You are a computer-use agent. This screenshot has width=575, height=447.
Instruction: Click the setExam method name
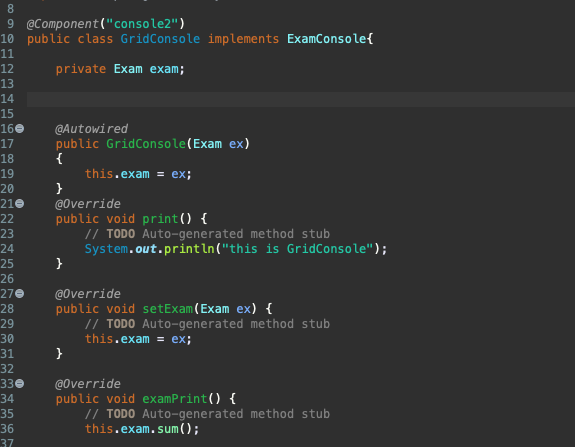tap(168, 309)
